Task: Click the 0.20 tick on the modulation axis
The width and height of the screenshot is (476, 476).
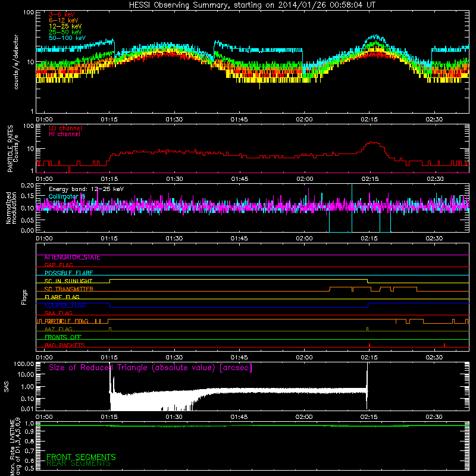Action: pos(27,186)
